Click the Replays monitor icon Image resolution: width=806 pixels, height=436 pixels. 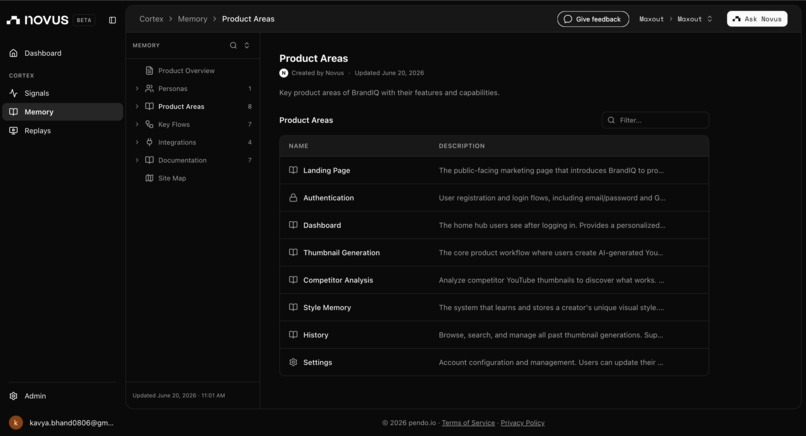(x=14, y=131)
